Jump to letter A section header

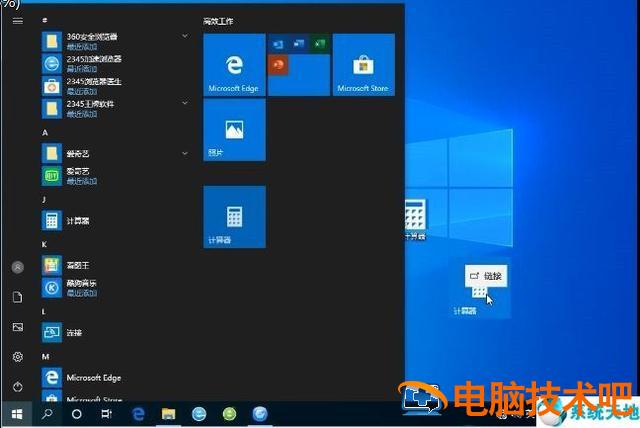click(45, 133)
